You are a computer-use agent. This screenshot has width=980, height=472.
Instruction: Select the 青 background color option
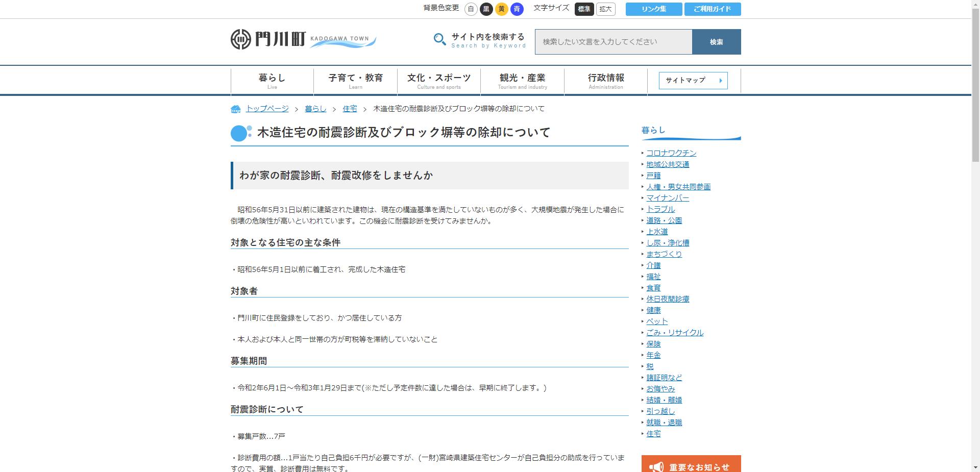[x=517, y=8]
